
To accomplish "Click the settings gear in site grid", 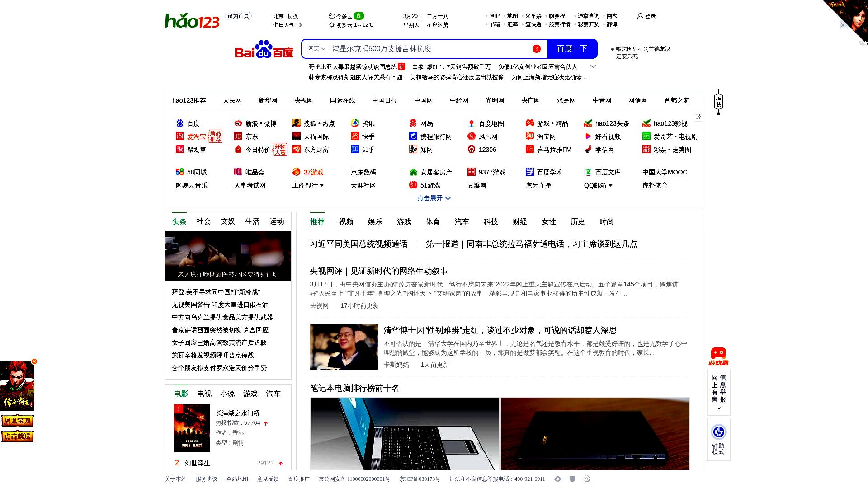I will pos(698,117).
